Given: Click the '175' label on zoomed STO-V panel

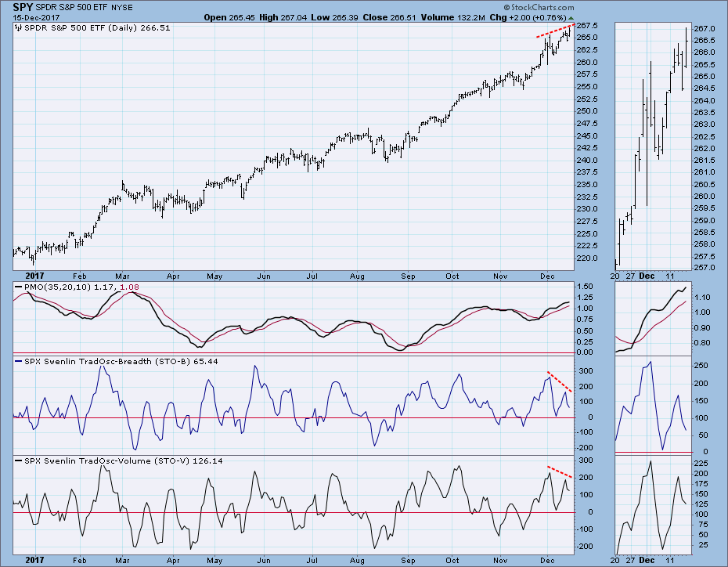Looking at the screenshot, I should pos(701,484).
